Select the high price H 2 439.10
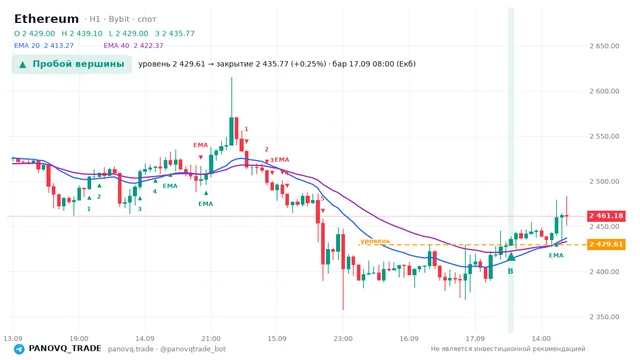 pyautogui.click(x=82, y=33)
